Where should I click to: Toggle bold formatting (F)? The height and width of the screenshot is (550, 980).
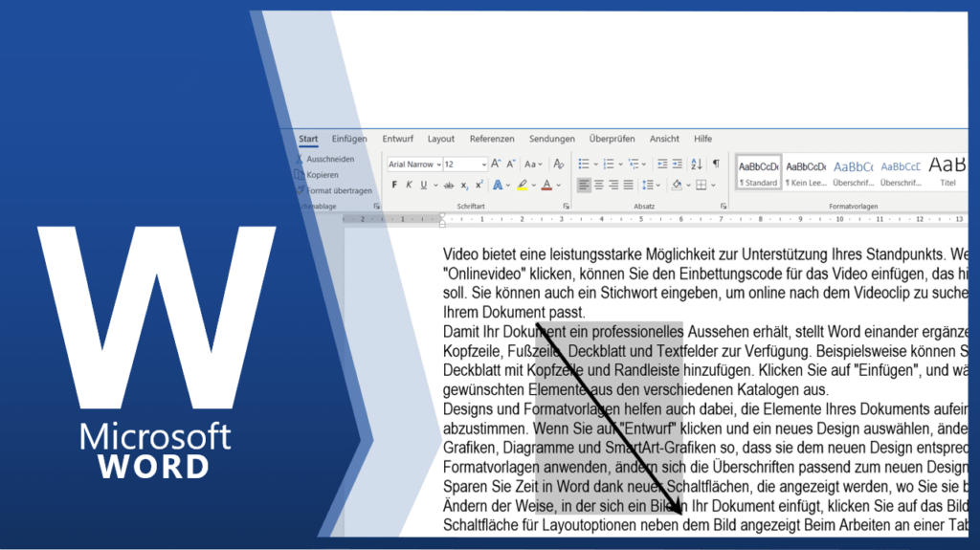click(x=393, y=185)
